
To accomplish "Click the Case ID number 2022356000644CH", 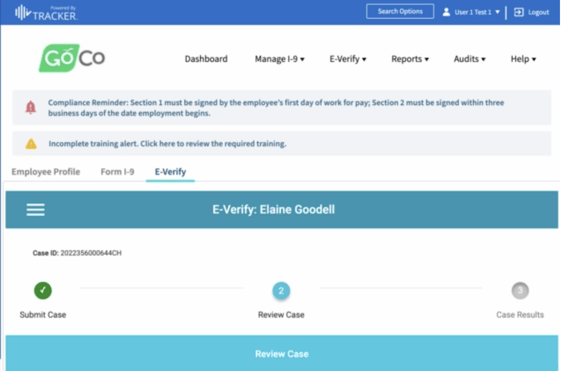I will pyautogui.click(x=91, y=253).
